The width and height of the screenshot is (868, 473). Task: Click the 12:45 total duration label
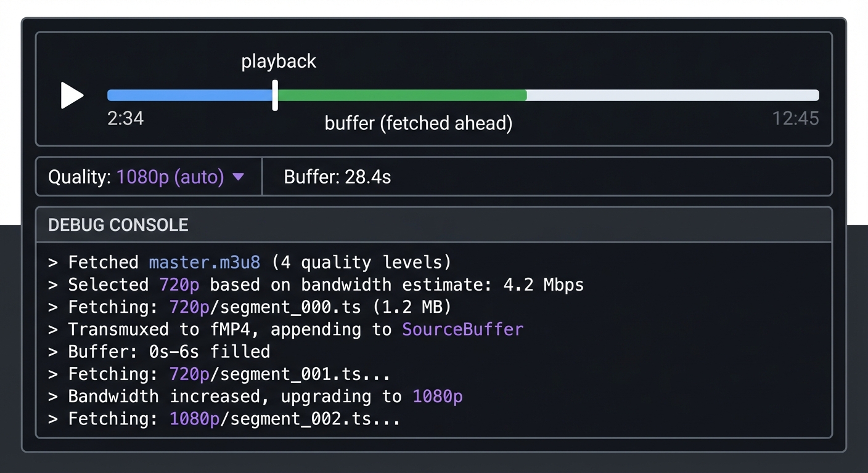point(796,118)
